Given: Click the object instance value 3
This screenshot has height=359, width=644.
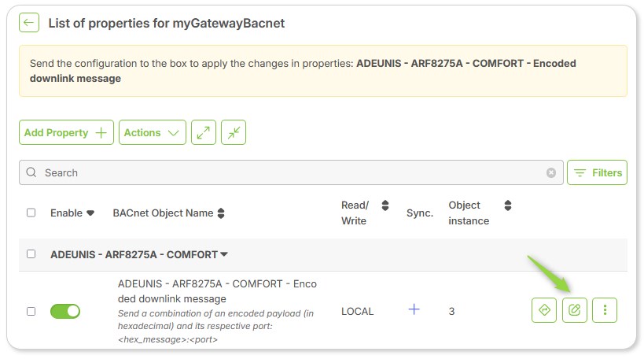Looking at the screenshot, I should tap(452, 311).
